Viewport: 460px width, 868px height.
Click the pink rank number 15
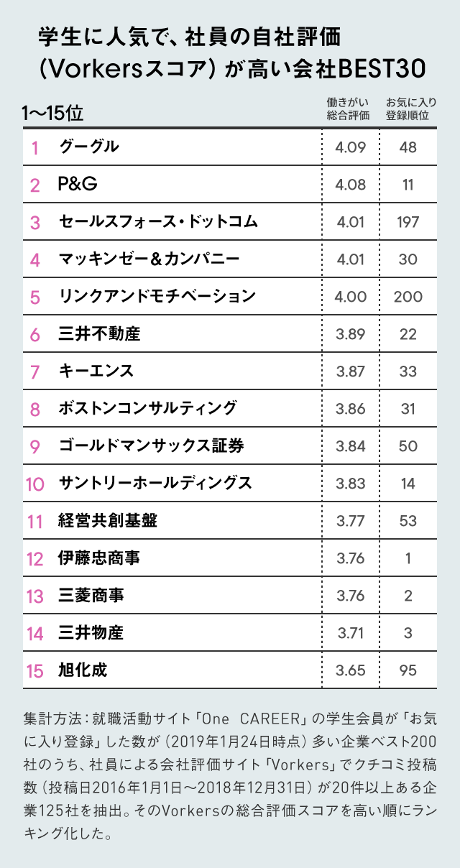pos(34,671)
